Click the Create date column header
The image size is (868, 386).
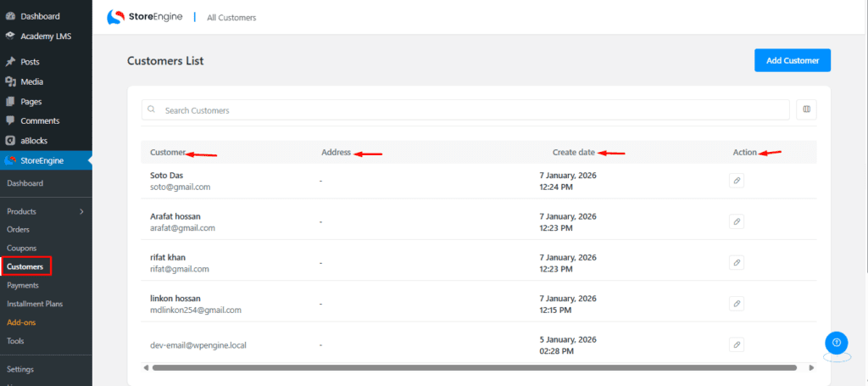[x=574, y=153]
